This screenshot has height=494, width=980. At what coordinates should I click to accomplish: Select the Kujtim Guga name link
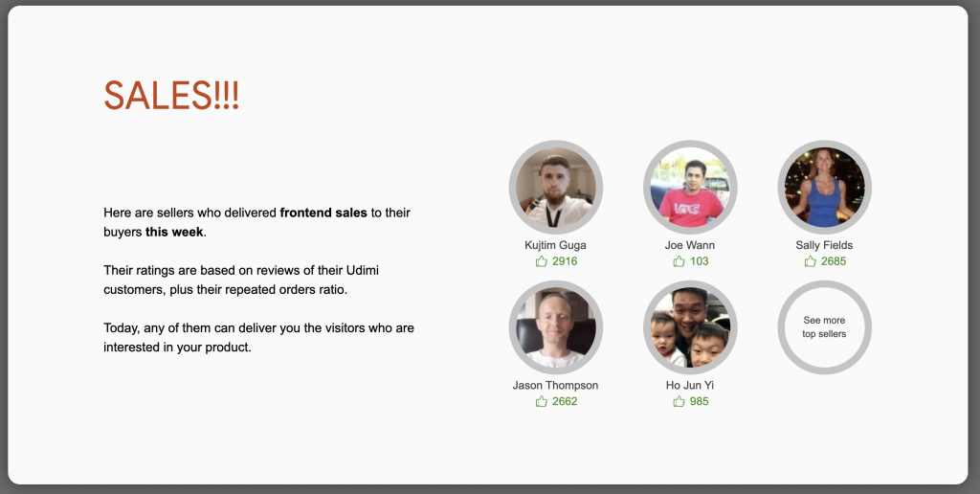pos(556,245)
